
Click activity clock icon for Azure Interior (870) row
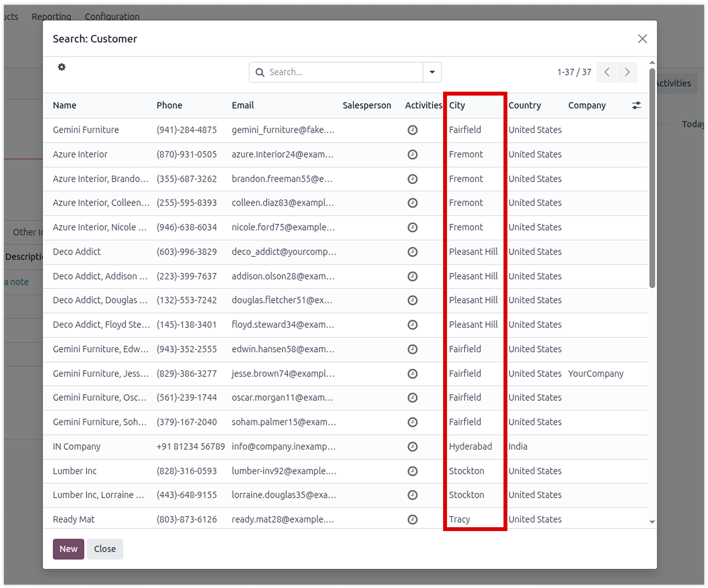coord(412,154)
